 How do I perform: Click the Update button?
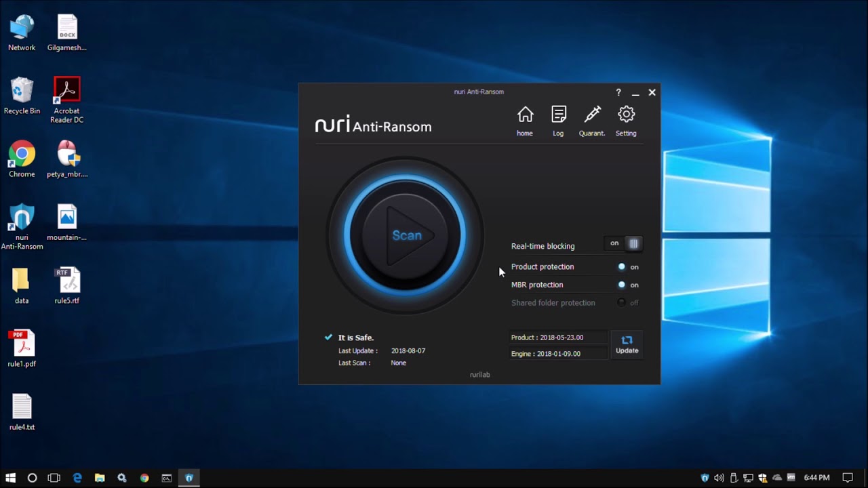coord(627,345)
